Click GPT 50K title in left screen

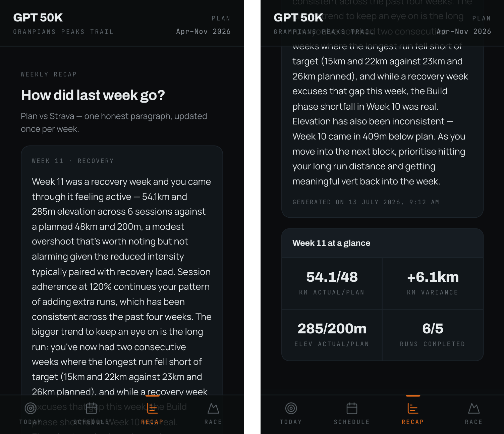(38, 17)
